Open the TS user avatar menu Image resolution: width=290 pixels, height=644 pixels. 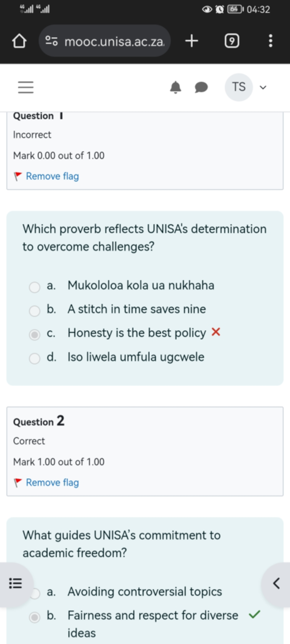point(239,87)
